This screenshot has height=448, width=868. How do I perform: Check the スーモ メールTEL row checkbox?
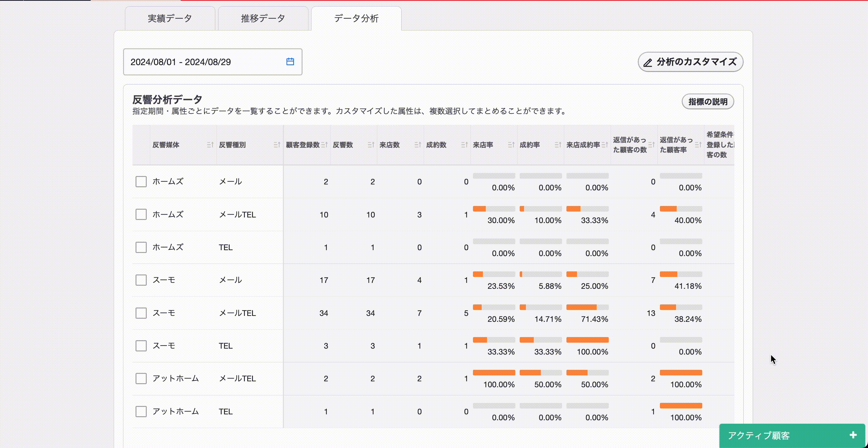[141, 313]
